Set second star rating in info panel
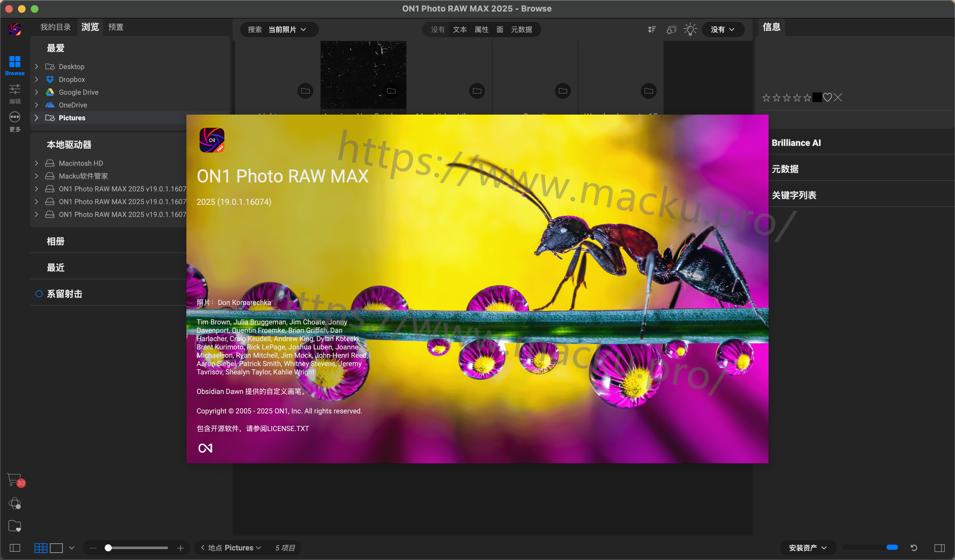This screenshot has height=560, width=955. pos(777,98)
